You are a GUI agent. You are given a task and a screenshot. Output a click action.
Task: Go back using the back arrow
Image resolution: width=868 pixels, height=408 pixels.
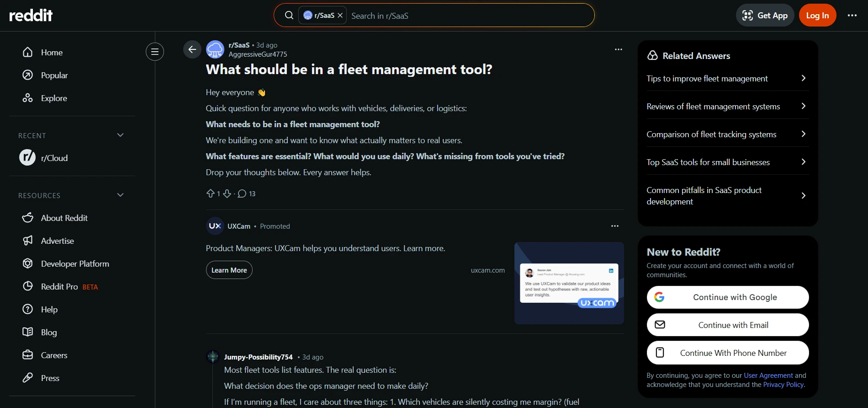[x=192, y=49]
